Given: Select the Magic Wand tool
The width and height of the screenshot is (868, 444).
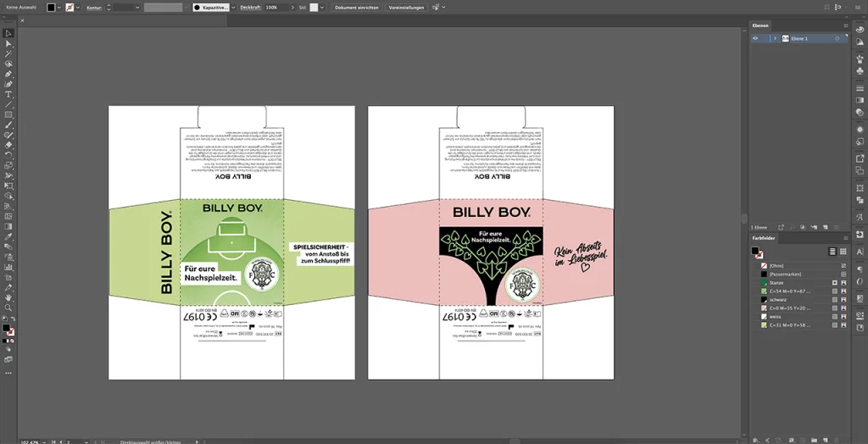Looking at the screenshot, I should 8,53.
